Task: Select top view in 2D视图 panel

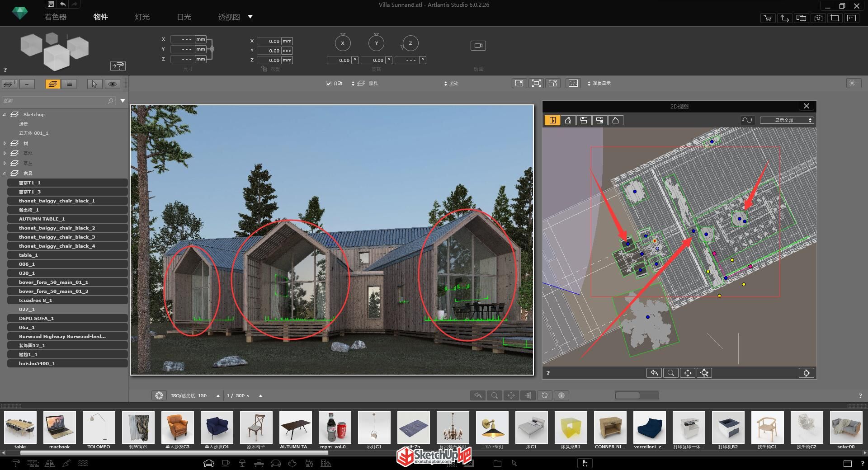Action: [x=552, y=120]
